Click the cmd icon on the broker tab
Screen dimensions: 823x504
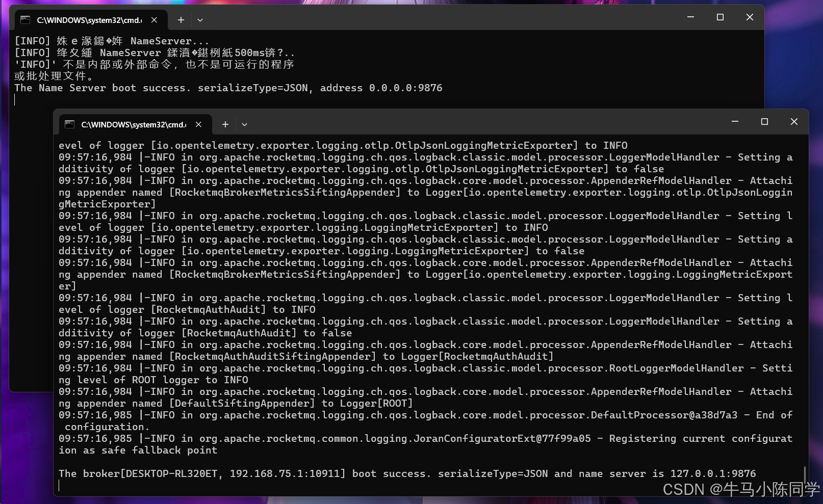(x=69, y=124)
